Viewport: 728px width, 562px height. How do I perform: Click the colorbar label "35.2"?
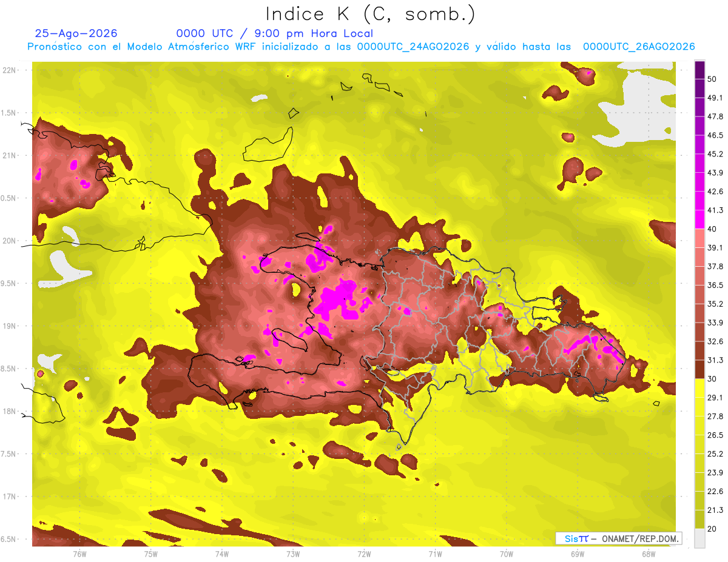click(715, 304)
